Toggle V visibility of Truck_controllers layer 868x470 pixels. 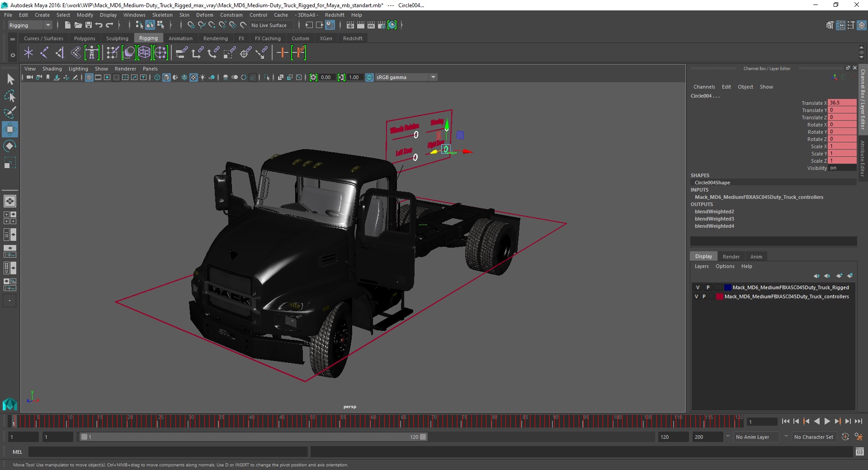click(697, 296)
